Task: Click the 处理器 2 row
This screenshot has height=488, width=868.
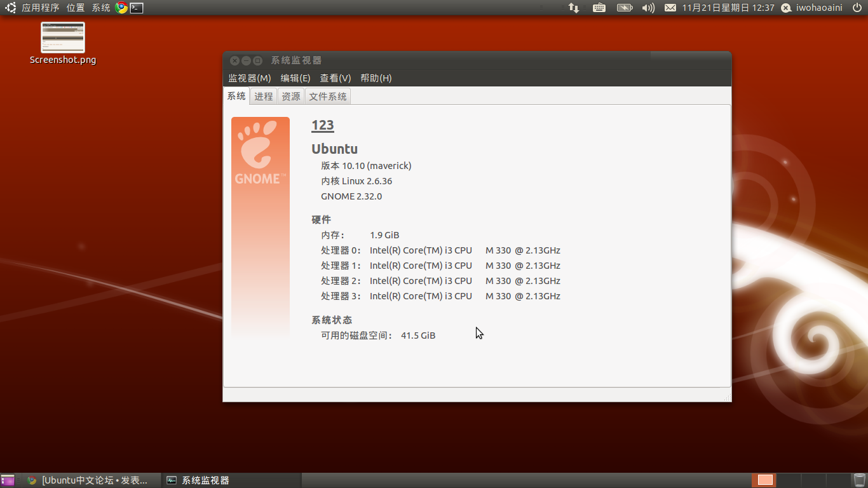Action: 440,281
